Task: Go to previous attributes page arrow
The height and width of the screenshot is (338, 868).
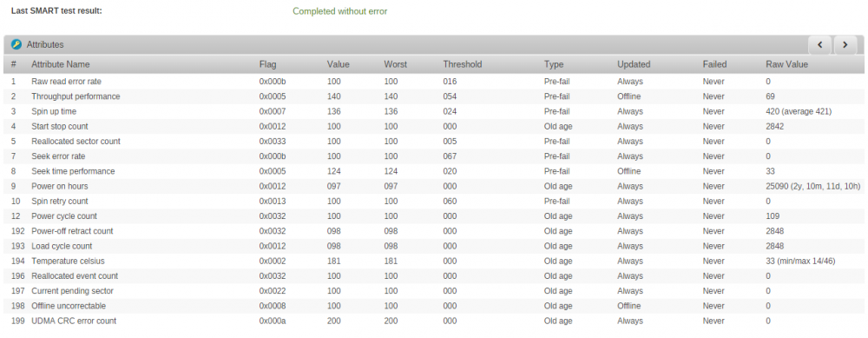Action: pos(820,45)
